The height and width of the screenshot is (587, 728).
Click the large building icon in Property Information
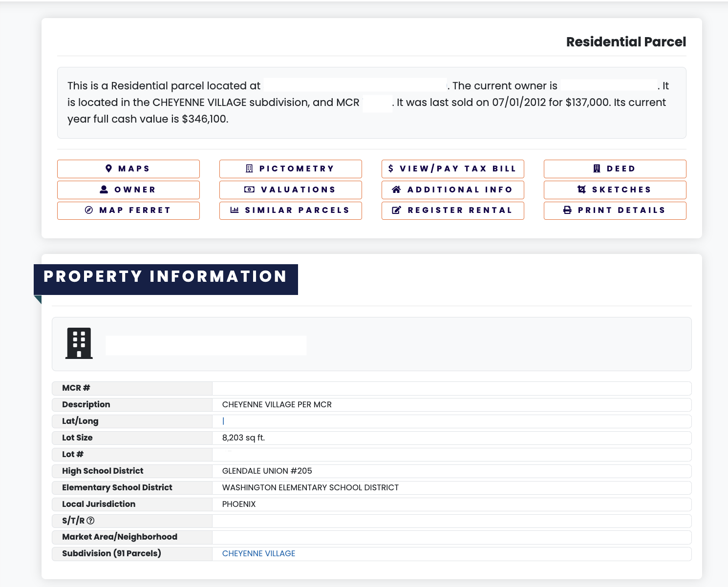[x=79, y=343]
